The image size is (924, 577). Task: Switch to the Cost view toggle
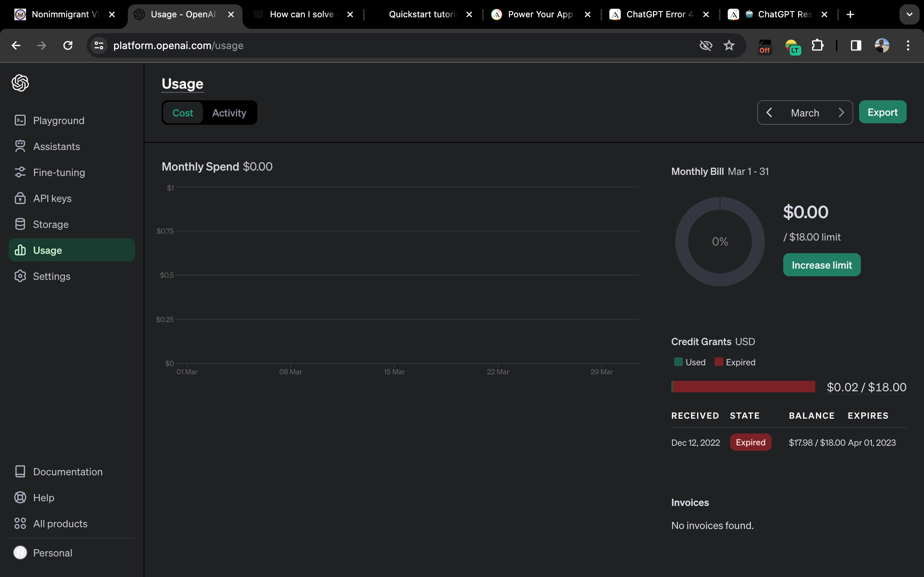click(x=183, y=113)
